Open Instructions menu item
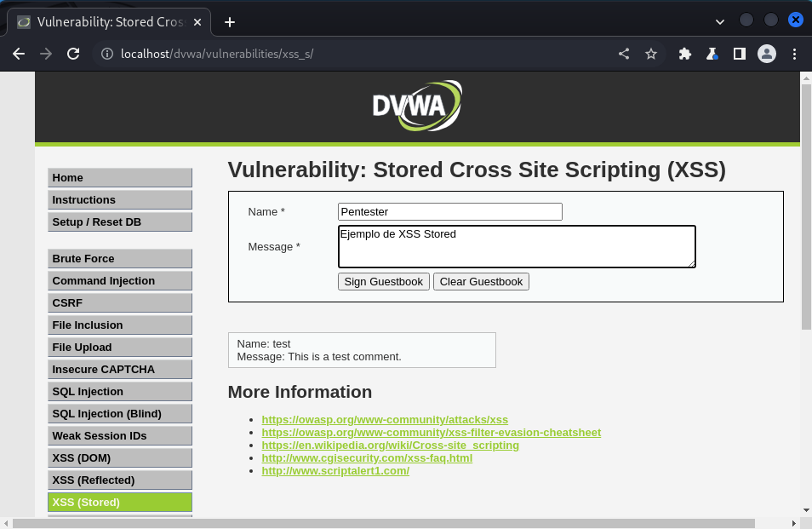812x529 pixels. [120, 200]
